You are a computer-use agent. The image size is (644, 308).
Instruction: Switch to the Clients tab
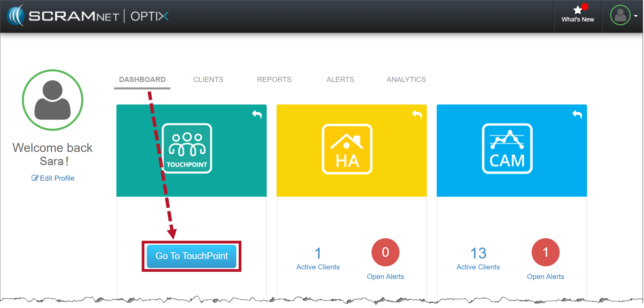[208, 80]
